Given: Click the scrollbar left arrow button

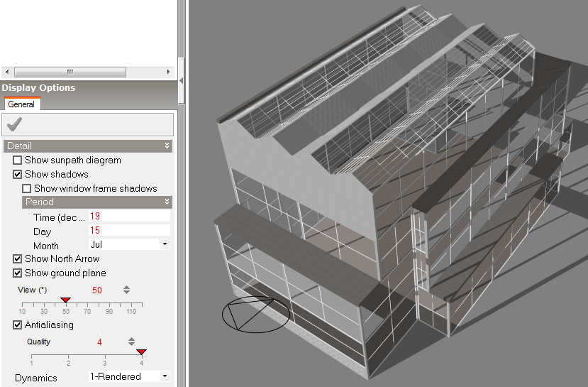Looking at the screenshot, I should tap(6, 72).
